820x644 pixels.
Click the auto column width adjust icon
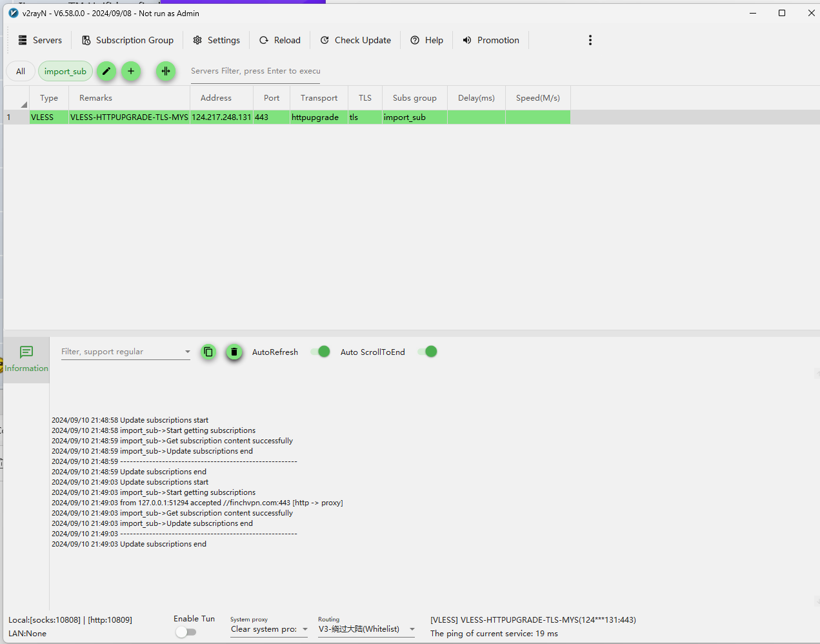click(166, 71)
